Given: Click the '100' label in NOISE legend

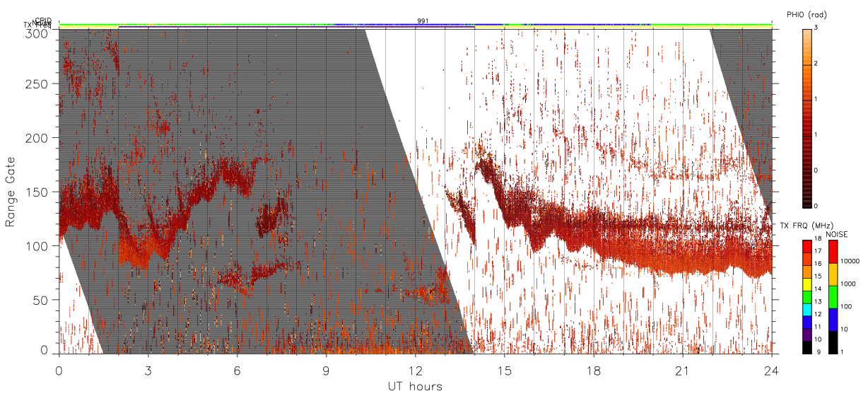Looking at the screenshot, I should coord(846,306).
